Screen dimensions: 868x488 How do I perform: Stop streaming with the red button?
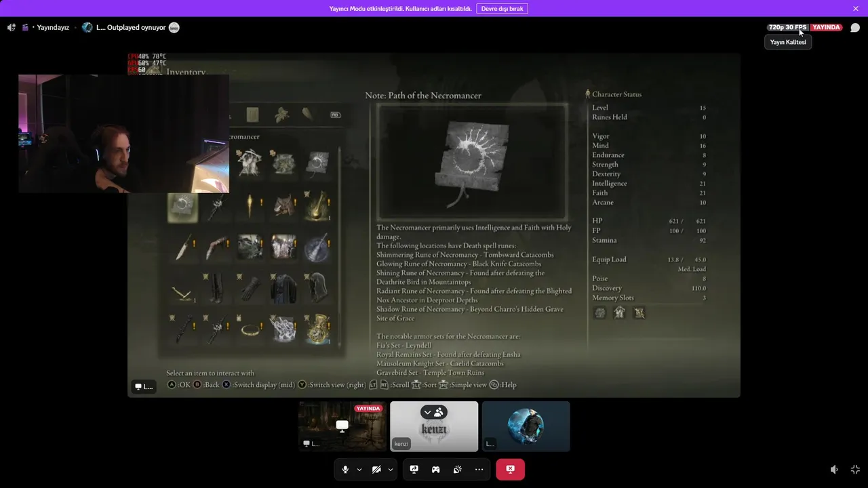tap(510, 470)
